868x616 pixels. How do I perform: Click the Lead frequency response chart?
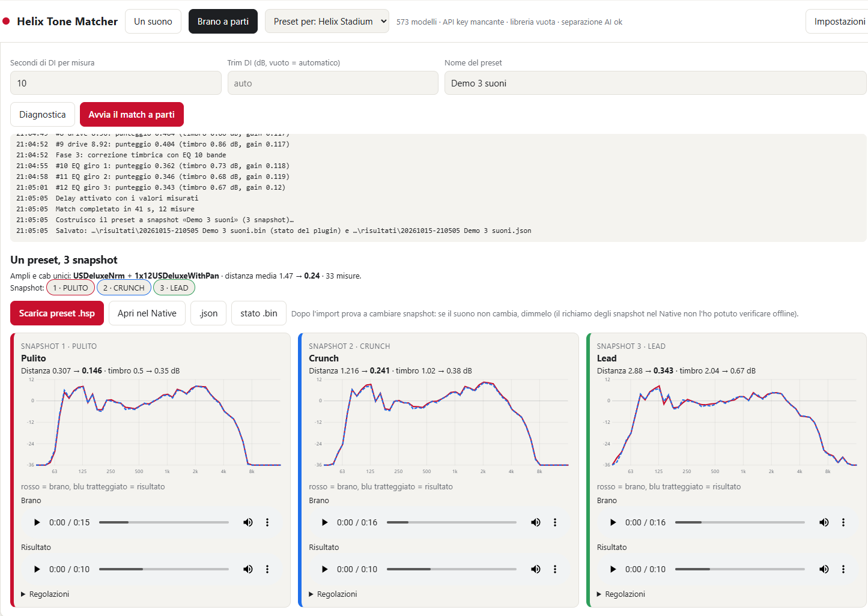point(727,426)
